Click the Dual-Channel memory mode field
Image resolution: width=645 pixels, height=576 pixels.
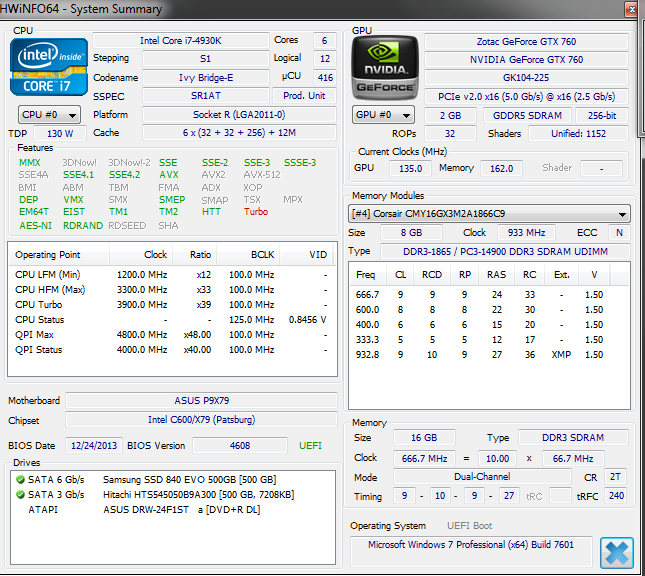pos(482,477)
